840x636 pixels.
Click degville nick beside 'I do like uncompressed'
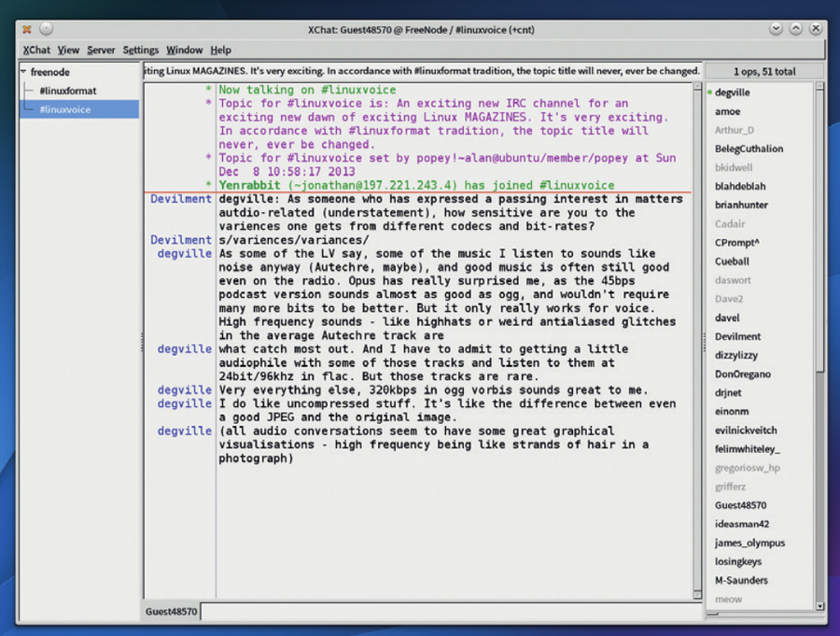tap(184, 403)
